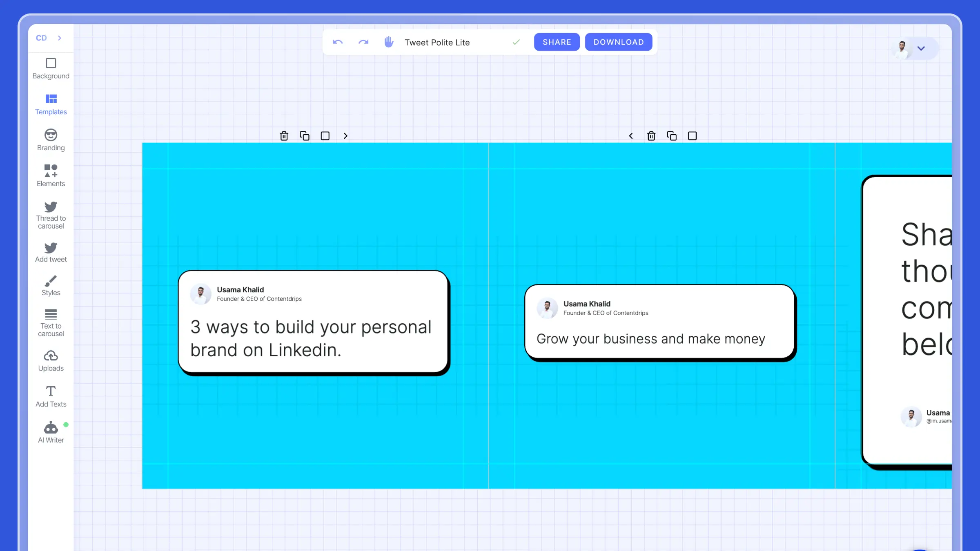Click the DOWNLOAD button
Image resolution: width=980 pixels, height=551 pixels.
point(618,42)
